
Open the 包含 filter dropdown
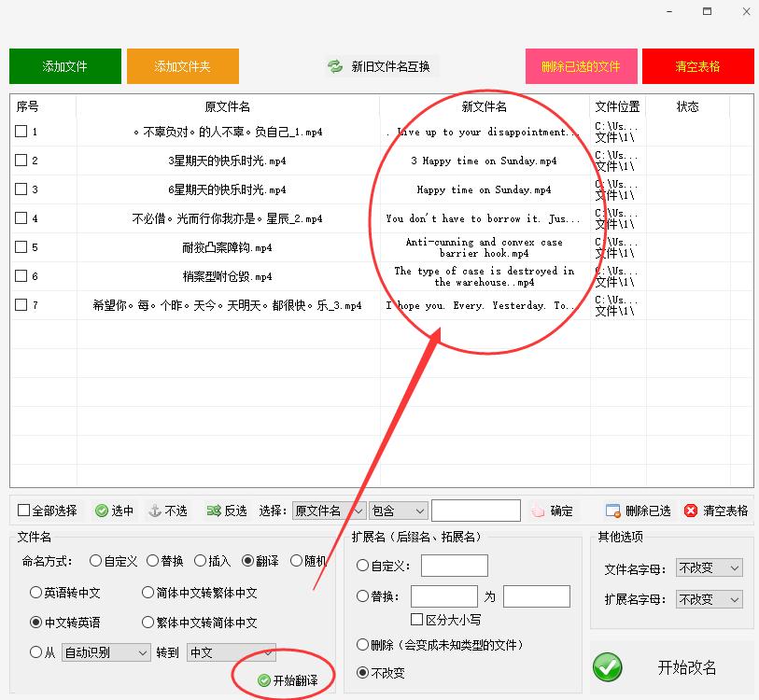pyautogui.click(x=398, y=511)
